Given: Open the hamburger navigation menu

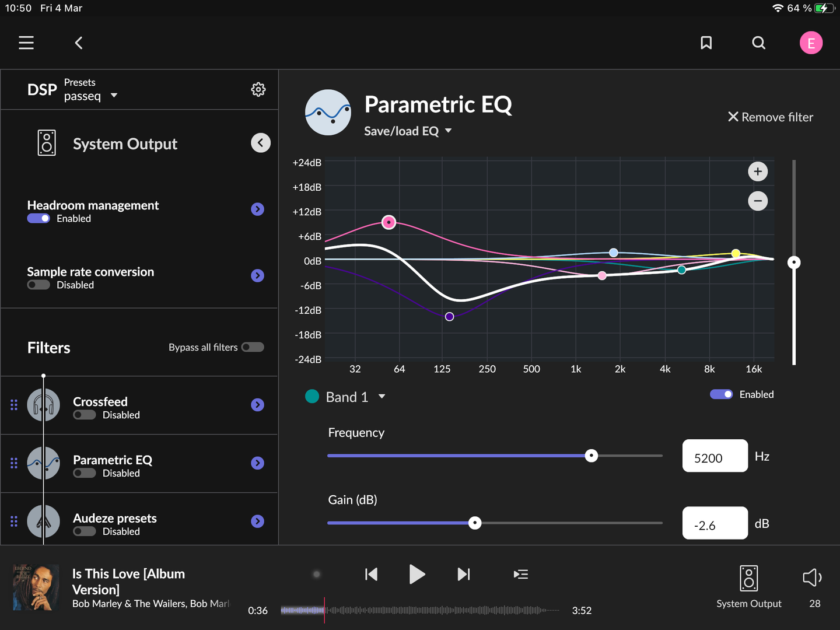Looking at the screenshot, I should [x=26, y=43].
